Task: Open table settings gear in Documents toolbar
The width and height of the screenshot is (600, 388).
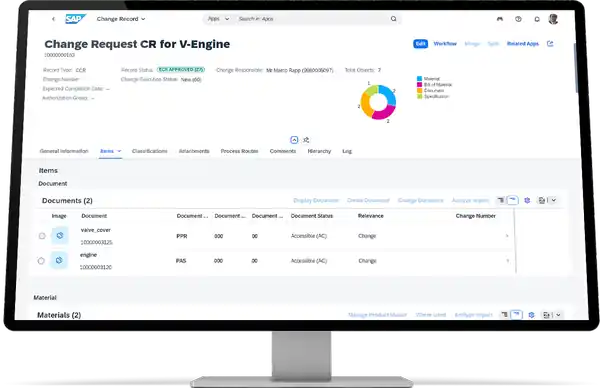Action: coord(527,200)
